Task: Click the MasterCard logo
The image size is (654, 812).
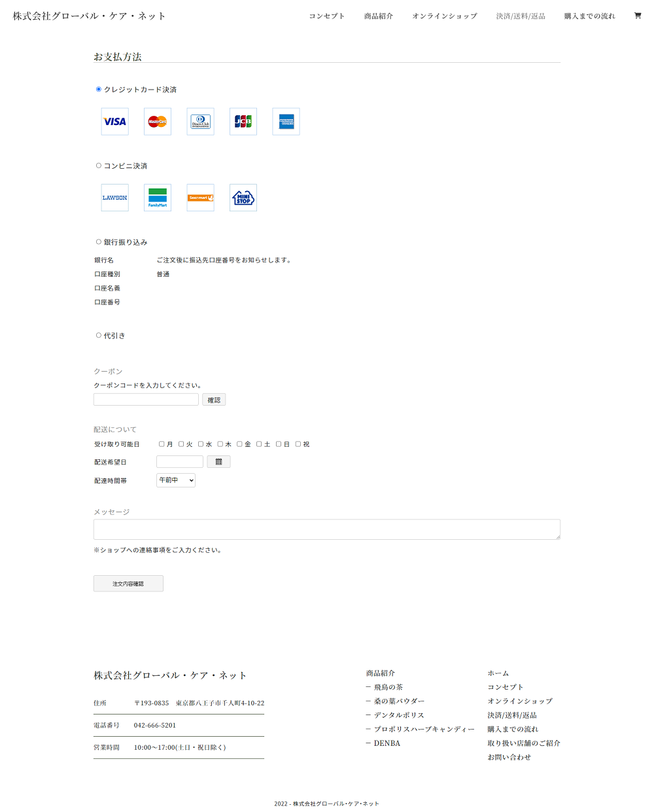Action: pos(158,122)
